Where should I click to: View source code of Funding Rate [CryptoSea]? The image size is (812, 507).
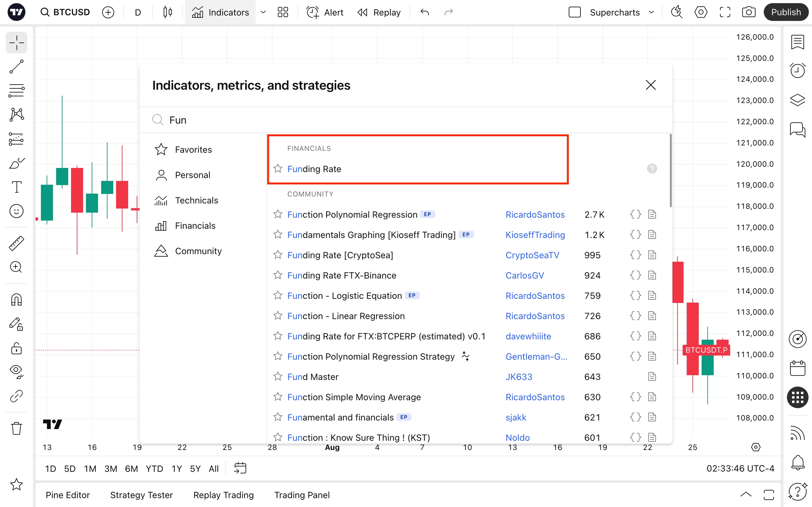click(x=635, y=255)
